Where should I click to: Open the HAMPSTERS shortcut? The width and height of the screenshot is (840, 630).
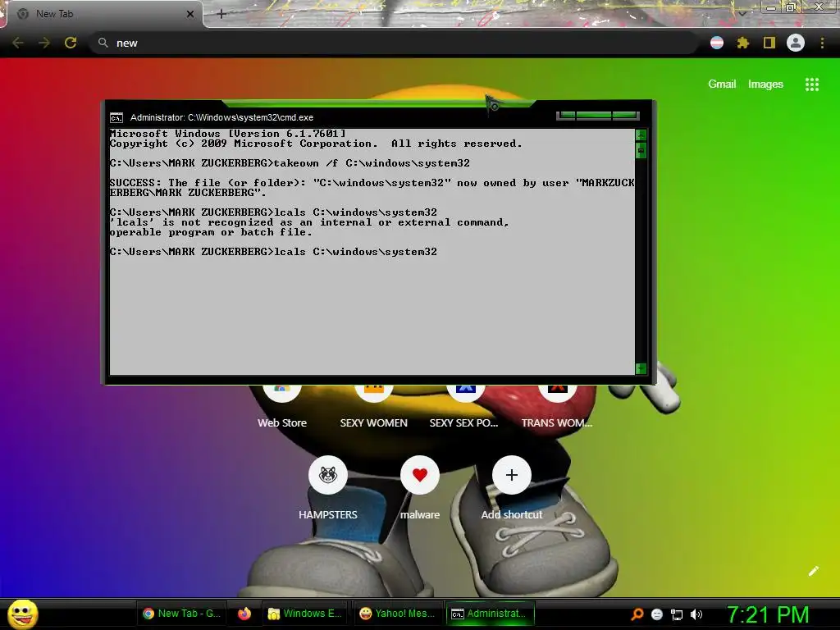[328, 488]
